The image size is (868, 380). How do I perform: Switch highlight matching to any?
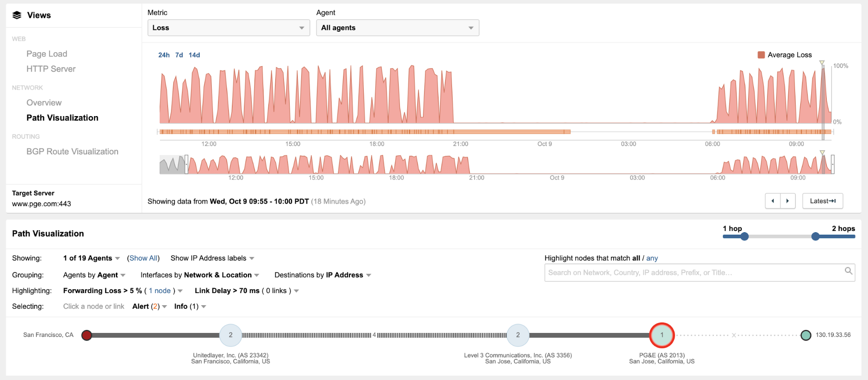click(x=652, y=258)
